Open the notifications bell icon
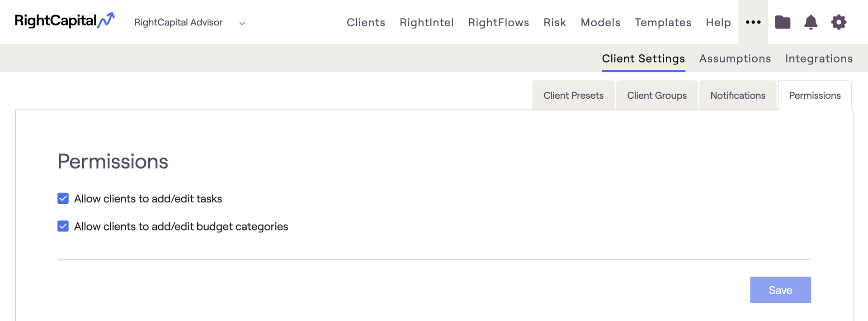868x321 pixels. click(x=811, y=22)
